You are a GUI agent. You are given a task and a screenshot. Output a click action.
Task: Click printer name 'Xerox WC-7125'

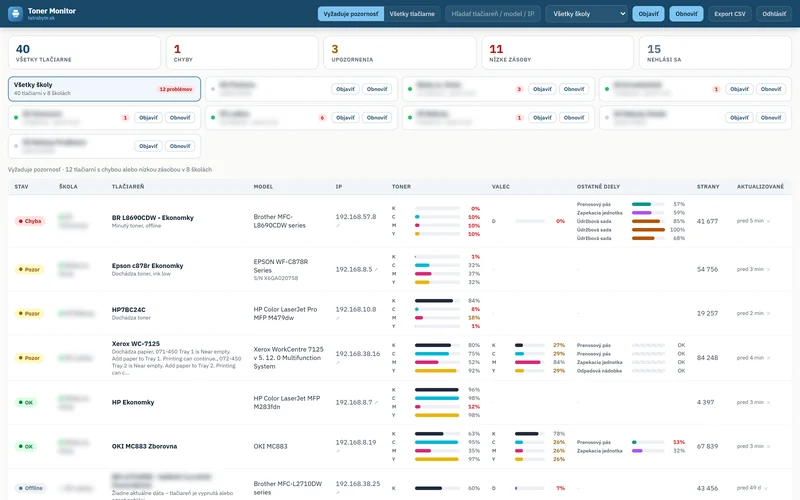pyautogui.click(x=136, y=344)
